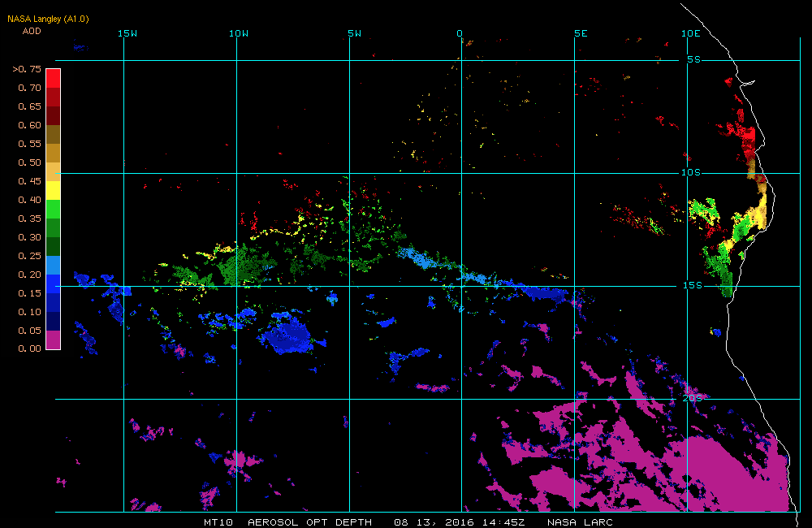Click the 10S latitude label

pos(691,172)
